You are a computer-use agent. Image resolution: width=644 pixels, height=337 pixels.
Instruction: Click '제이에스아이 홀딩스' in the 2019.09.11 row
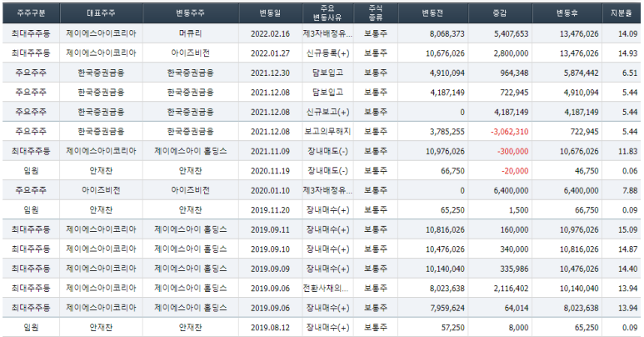tap(191, 229)
